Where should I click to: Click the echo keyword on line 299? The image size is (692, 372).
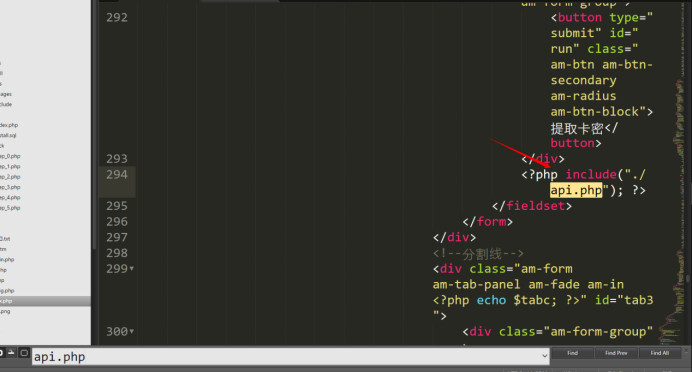point(491,300)
